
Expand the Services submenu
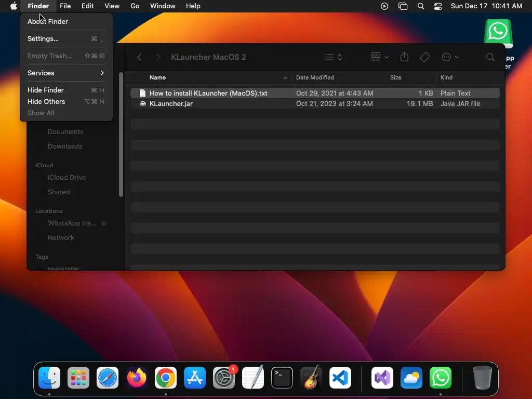coord(66,73)
